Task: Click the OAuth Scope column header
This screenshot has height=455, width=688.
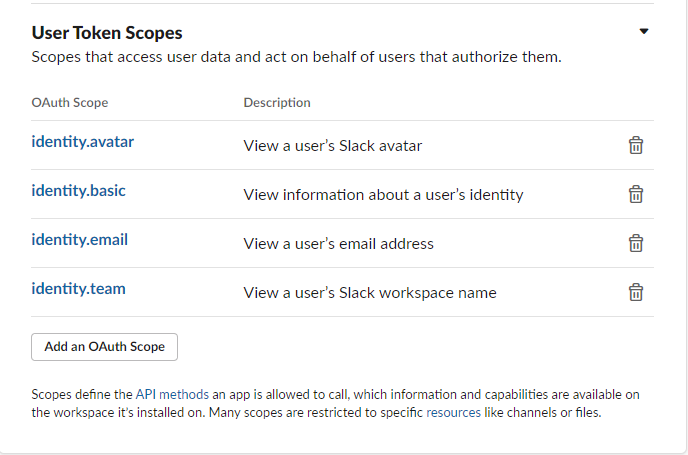Action: [x=70, y=103]
